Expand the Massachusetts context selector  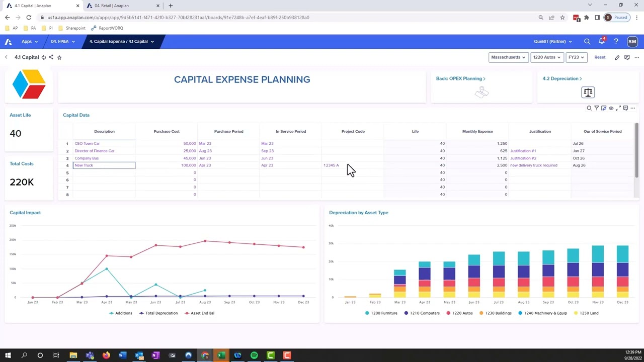[x=508, y=57]
